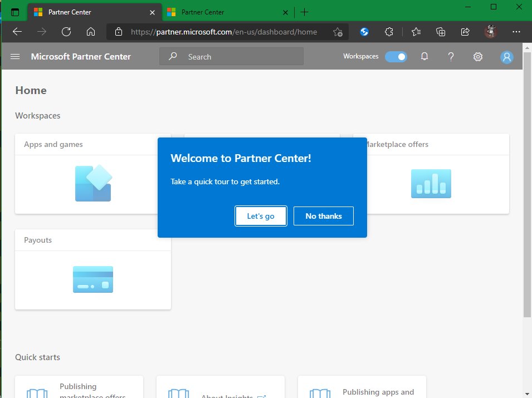Click the notifications bell icon
Screen dimensions: 532x398
[424, 56]
